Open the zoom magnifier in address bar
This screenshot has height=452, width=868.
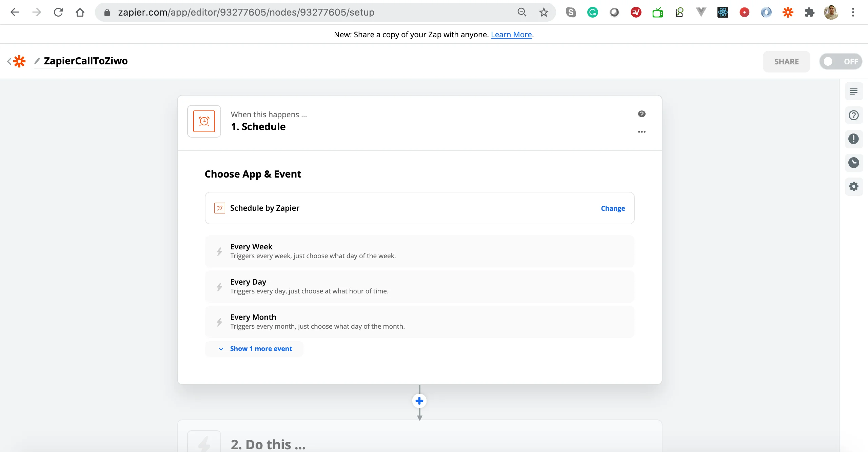click(x=522, y=12)
